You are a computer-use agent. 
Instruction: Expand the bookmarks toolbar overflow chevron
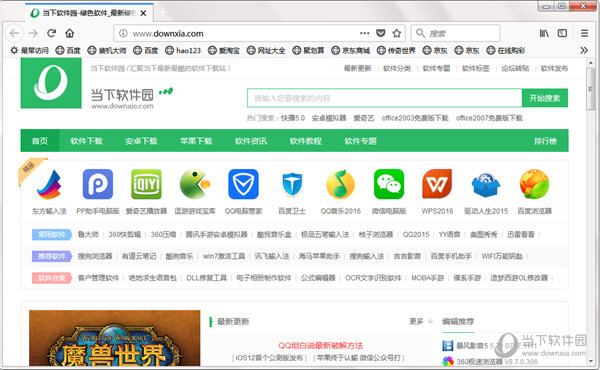(584, 50)
